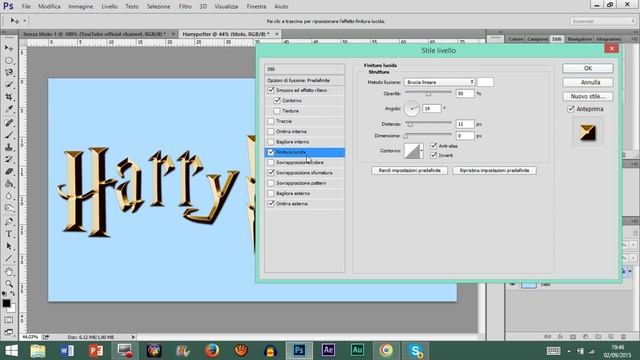Enable the Texture checkbox
640x360 pixels.
point(277,111)
